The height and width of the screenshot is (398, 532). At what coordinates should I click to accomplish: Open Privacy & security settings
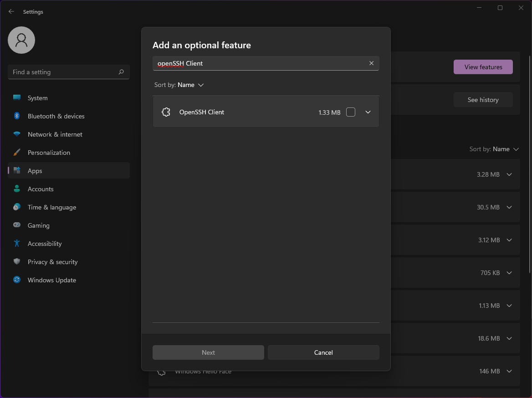pos(68,262)
